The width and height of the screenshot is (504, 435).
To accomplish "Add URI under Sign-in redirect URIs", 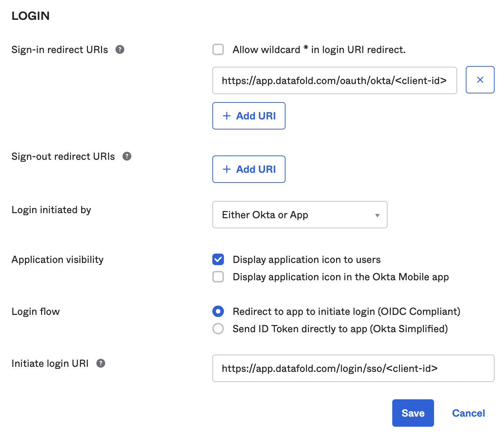I will [x=249, y=116].
